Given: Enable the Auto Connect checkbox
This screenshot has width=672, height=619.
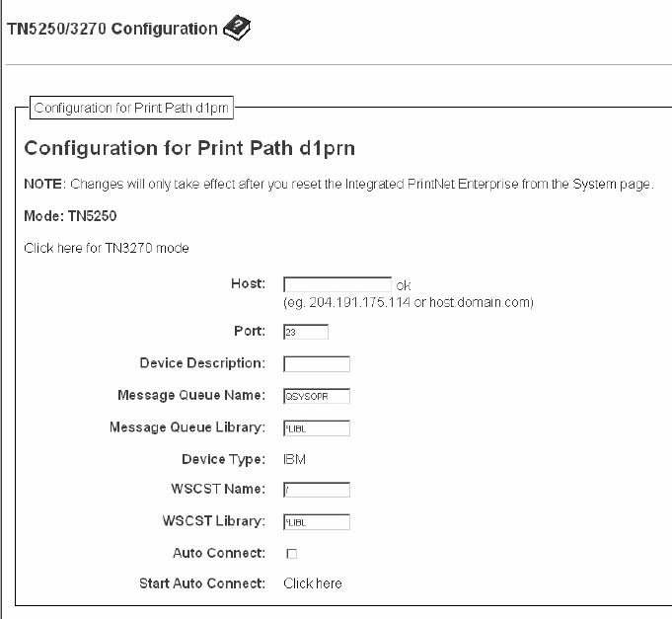Looking at the screenshot, I should (291, 554).
